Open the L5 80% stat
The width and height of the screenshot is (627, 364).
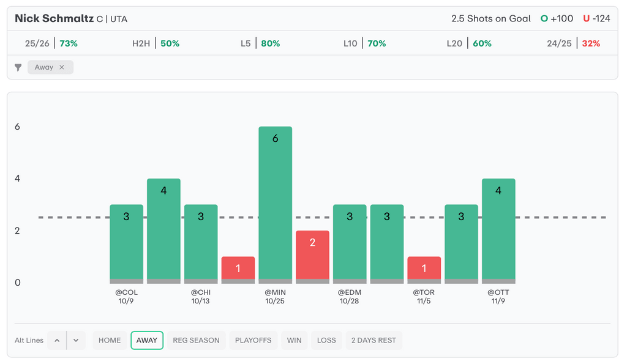pyautogui.click(x=260, y=43)
